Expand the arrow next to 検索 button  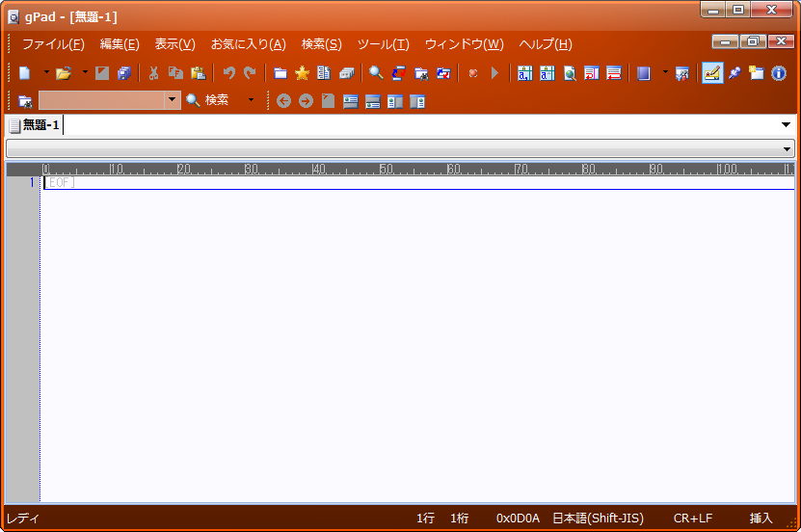252,100
